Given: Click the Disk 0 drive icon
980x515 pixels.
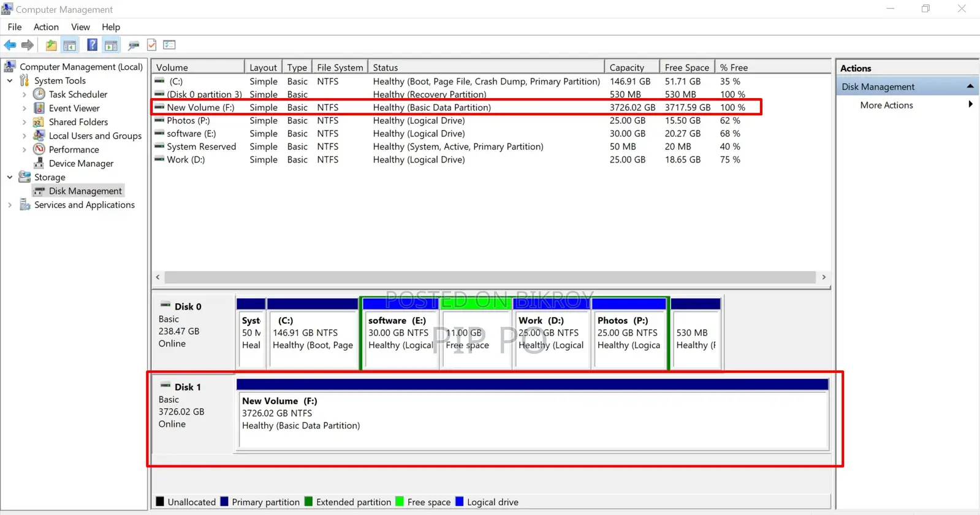Looking at the screenshot, I should (x=165, y=305).
